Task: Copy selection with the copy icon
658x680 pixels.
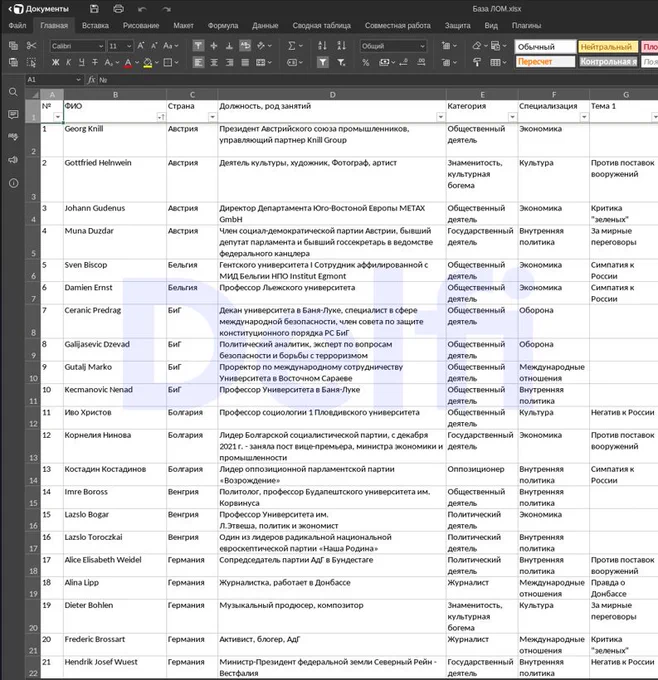Action: [13, 46]
